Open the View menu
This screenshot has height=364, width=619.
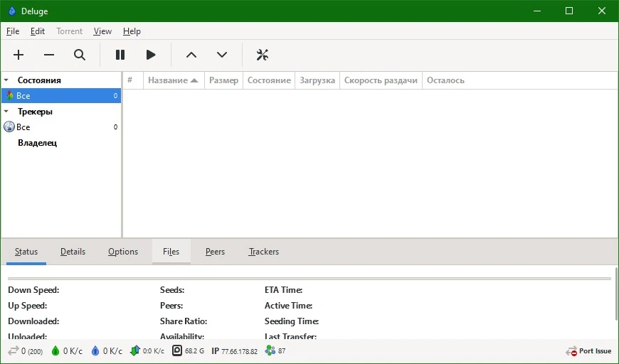click(102, 31)
